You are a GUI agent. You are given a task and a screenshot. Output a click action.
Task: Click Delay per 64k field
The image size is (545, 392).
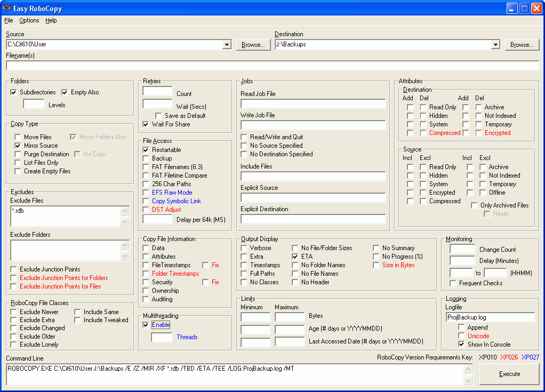[157, 219]
